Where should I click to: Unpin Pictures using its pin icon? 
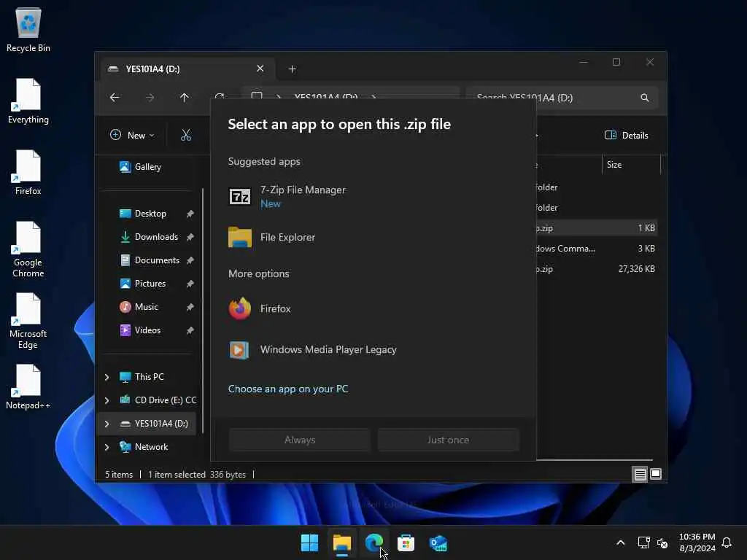pos(190,284)
